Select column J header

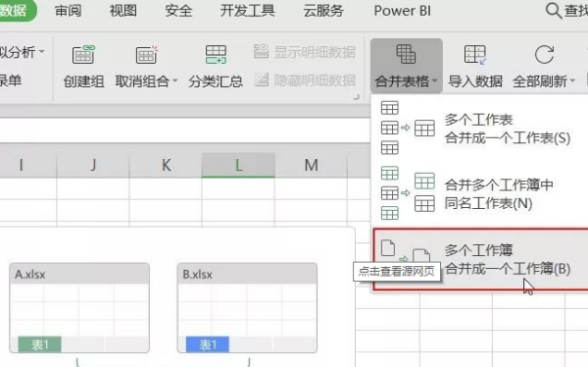tap(93, 165)
